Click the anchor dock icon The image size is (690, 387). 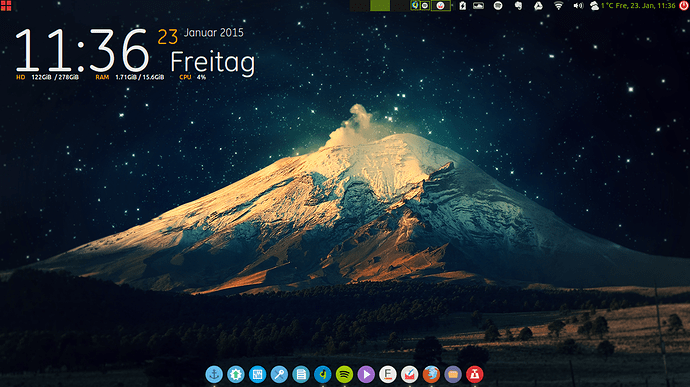click(214, 374)
